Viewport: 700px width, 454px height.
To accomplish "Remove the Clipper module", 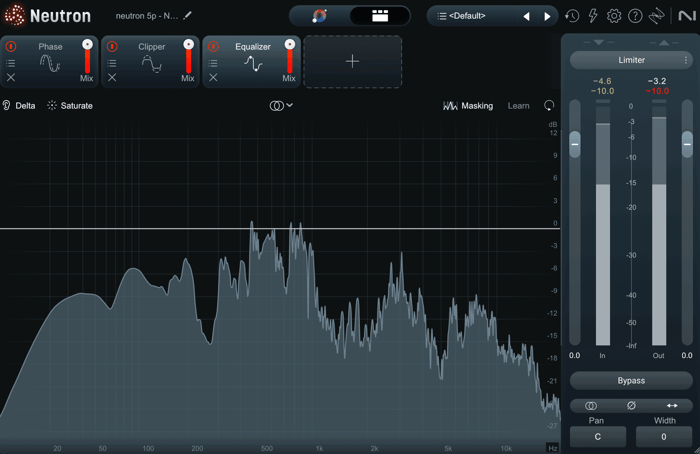I will click(x=112, y=78).
